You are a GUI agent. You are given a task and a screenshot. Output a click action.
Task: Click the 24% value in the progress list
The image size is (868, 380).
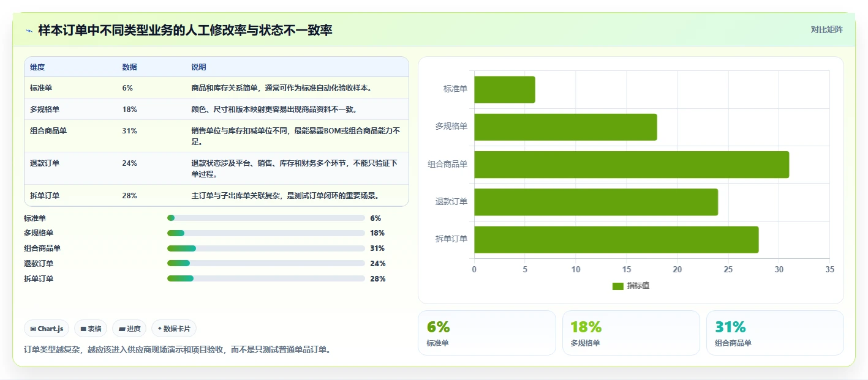click(377, 264)
